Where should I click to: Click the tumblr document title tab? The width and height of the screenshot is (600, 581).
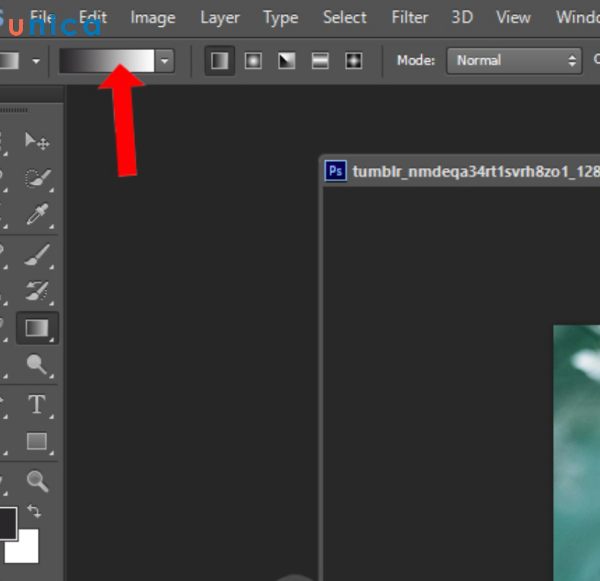476,171
